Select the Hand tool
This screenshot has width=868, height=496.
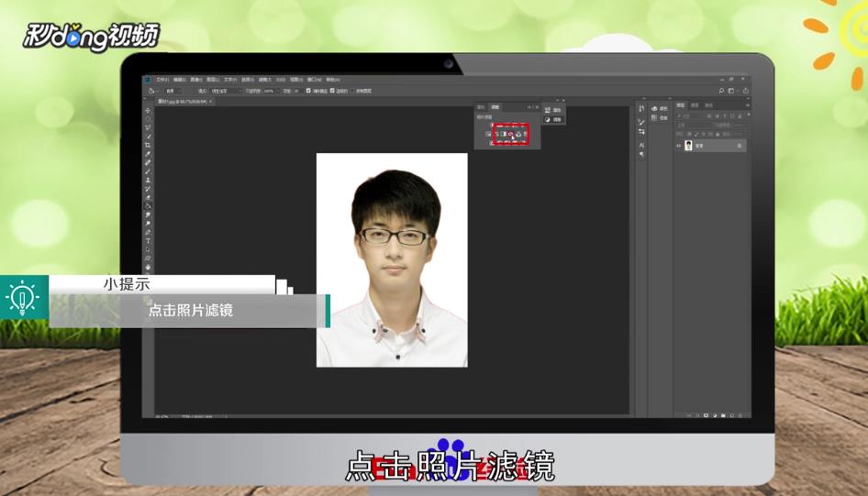coord(148,267)
